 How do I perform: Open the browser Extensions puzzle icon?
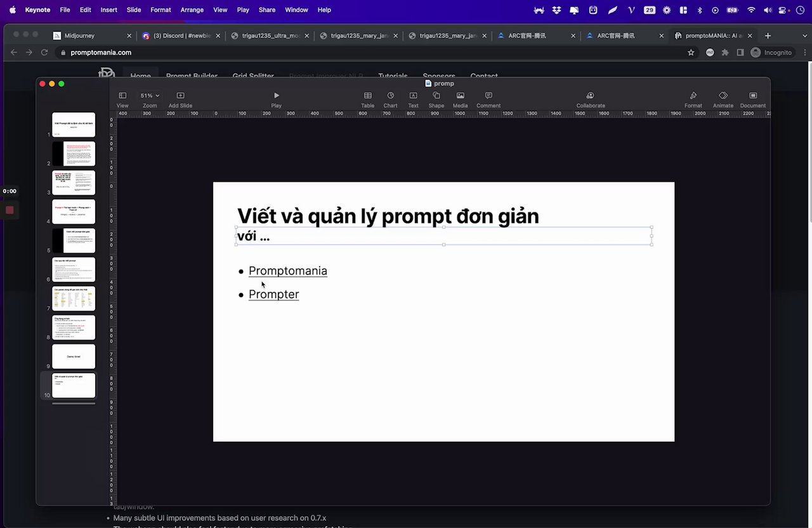(x=726, y=53)
